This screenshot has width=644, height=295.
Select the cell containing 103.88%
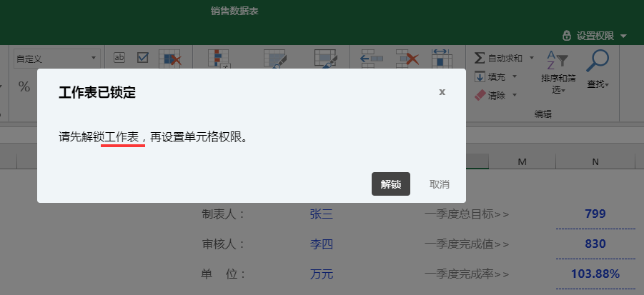[595, 274]
